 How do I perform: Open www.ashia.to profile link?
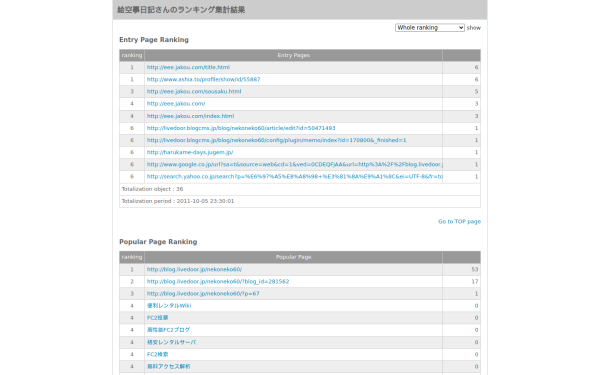tap(204, 80)
